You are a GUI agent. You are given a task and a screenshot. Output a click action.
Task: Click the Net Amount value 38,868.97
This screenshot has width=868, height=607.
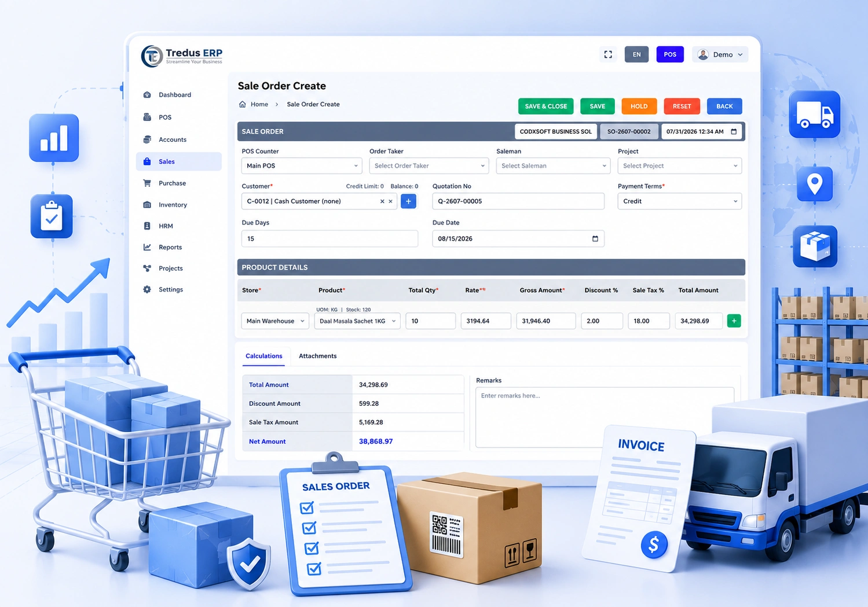tap(376, 442)
